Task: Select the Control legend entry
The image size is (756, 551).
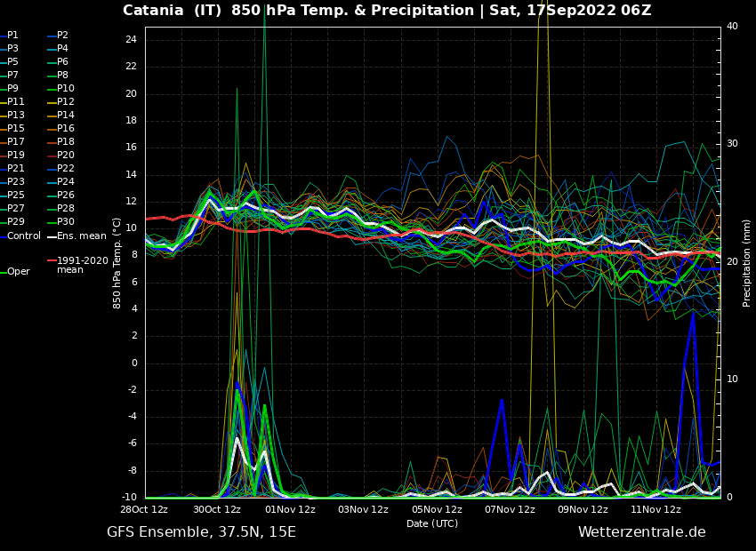Action: pos(23,236)
